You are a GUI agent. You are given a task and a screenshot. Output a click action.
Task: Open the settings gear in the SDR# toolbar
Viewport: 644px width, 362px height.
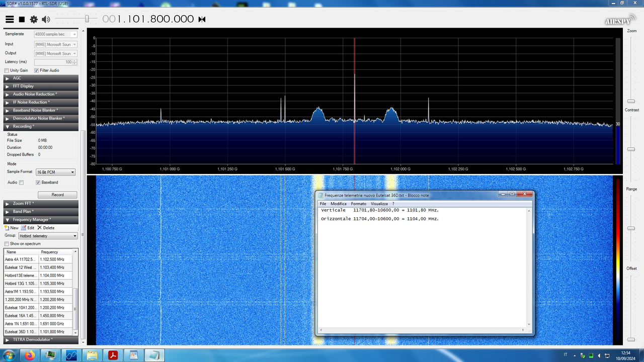coord(33,19)
